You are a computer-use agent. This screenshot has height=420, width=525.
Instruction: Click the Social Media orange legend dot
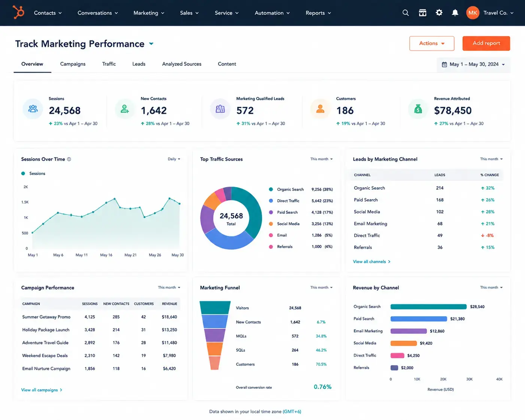(271, 224)
